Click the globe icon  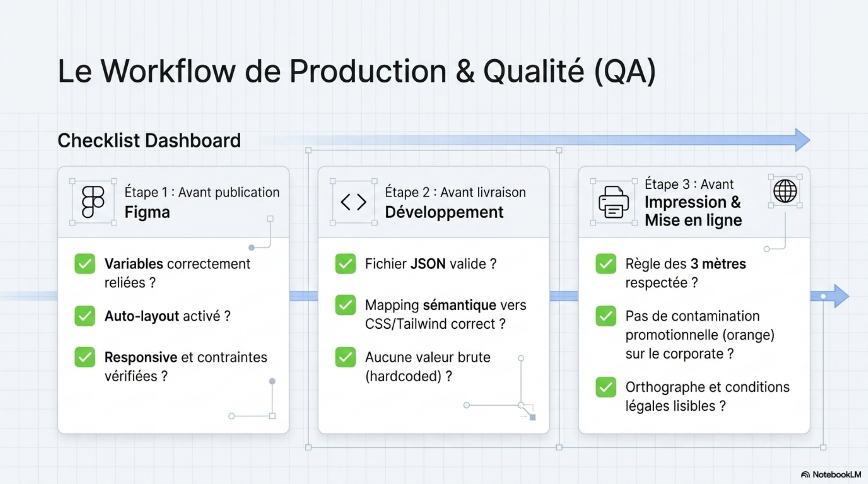[785, 191]
